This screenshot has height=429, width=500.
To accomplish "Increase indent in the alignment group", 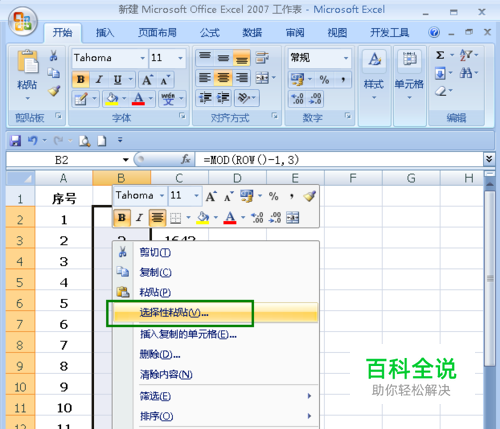I will pyautogui.click(x=223, y=98).
